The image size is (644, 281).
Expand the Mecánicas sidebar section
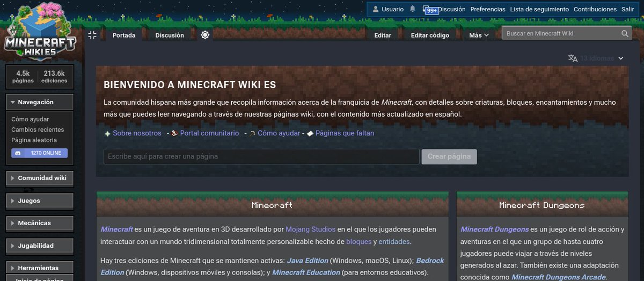39,223
